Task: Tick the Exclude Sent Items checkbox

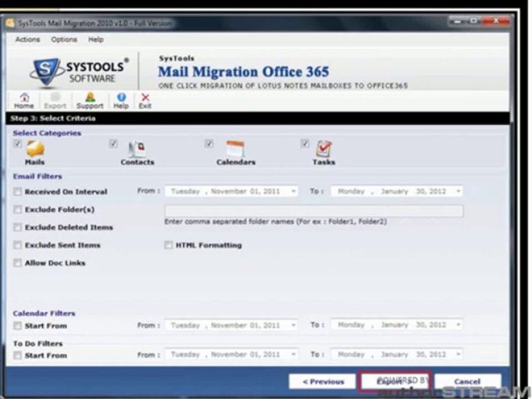Action: [17, 244]
